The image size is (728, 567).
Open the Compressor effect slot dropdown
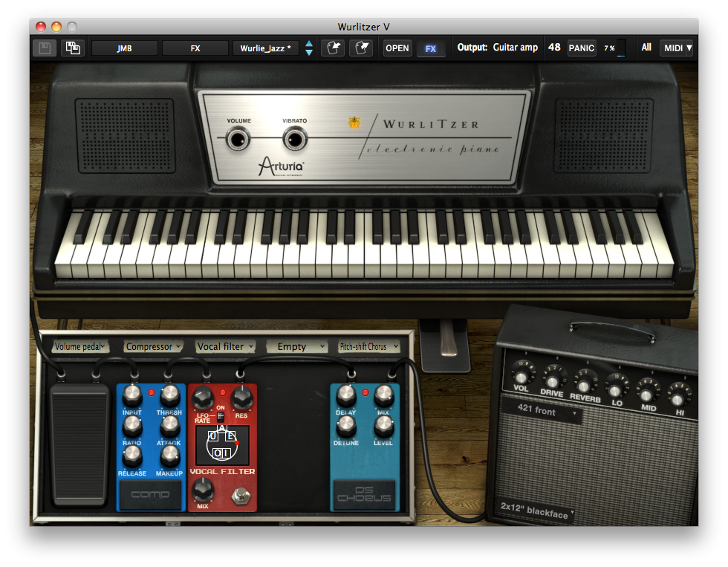pos(153,346)
